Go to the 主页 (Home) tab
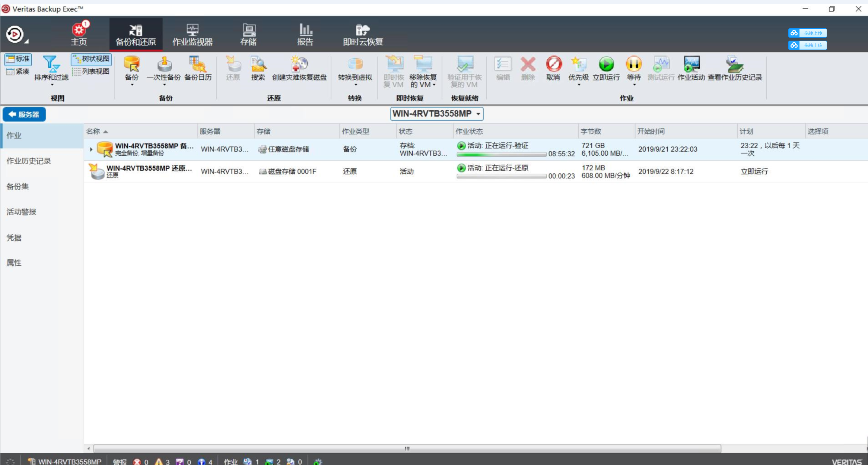The width and height of the screenshot is (868, 465). [x=79, y=34]
